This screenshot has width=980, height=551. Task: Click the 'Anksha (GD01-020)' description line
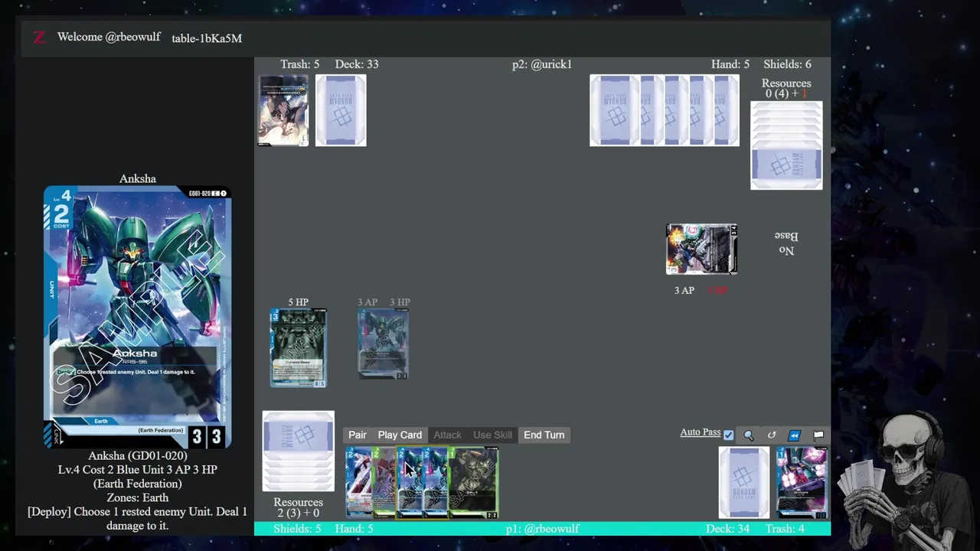click(x=138, y=455)
